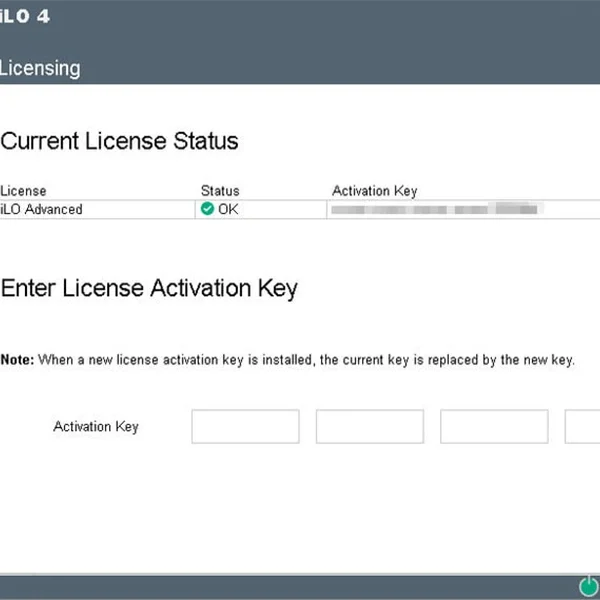Click the Status column header
This screenshot has height=600, width=600.
(x=220, y=191)
